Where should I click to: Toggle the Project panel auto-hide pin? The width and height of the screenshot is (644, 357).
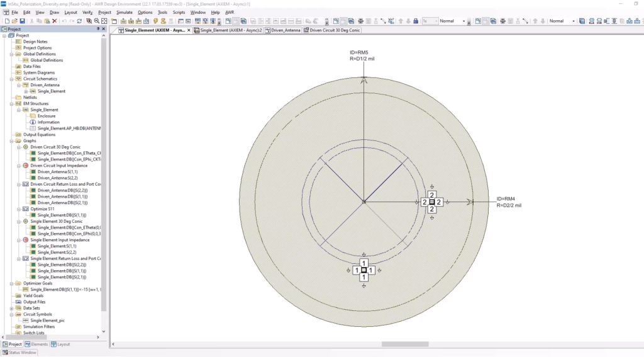pyautogui.click(x=97, y=29)
